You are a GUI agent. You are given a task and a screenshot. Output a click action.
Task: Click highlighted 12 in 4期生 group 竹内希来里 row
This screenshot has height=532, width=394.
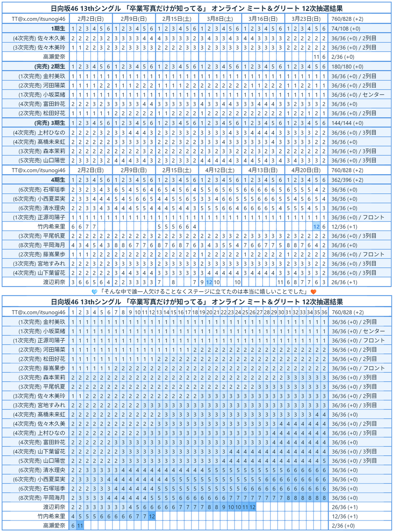pyautogui.click(x=317, y=227)
